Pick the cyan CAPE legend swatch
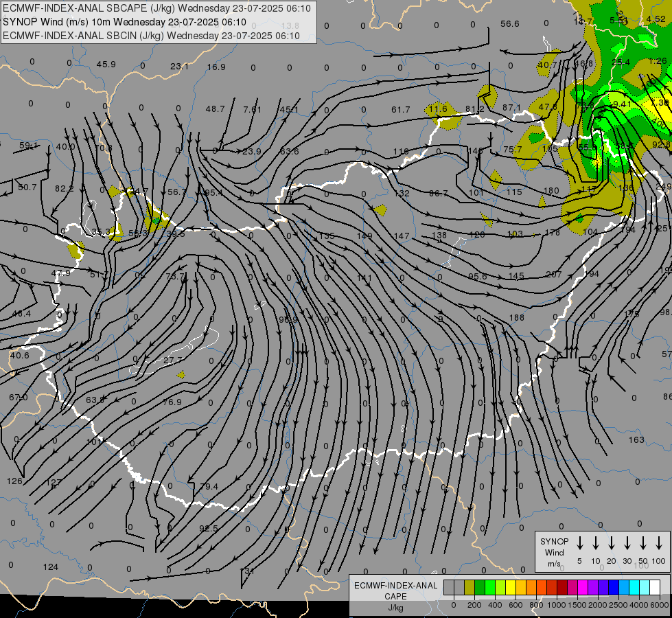Viewport: 672px width, 618px height. [634, 587]
